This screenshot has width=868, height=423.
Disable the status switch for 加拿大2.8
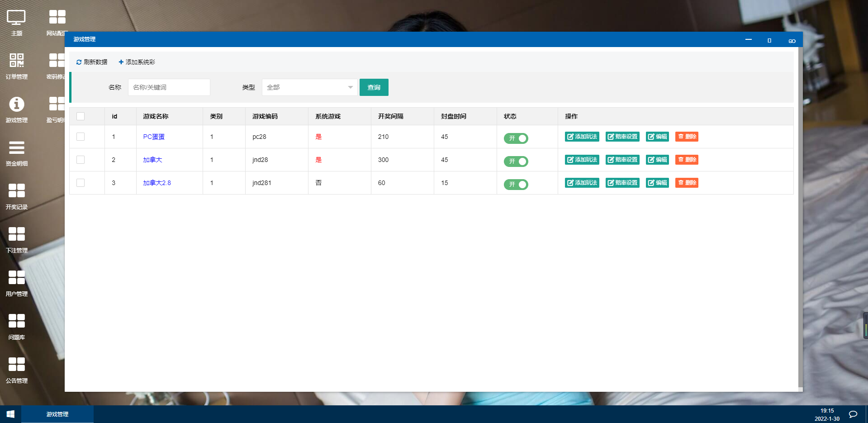point(516,185)
